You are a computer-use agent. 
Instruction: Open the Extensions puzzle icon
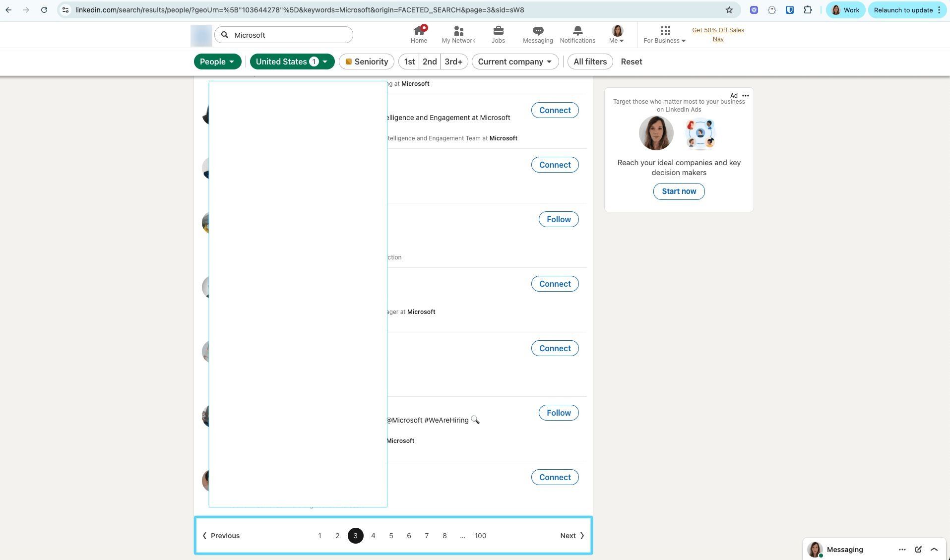tap(808, 10)
